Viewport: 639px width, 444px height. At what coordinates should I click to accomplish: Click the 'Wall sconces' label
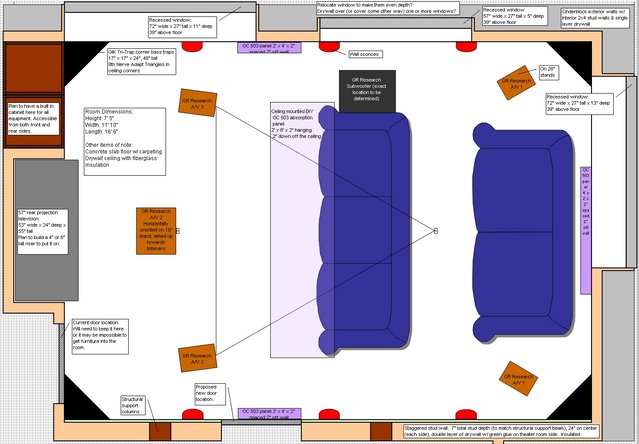[366, 54]
